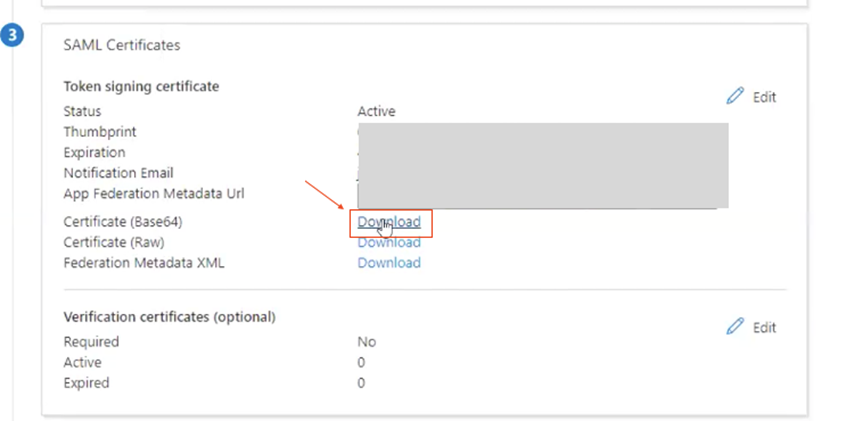Click Edit text for Verification certificates
Viewport: 846px width, 421px height.
pos(764,328)
